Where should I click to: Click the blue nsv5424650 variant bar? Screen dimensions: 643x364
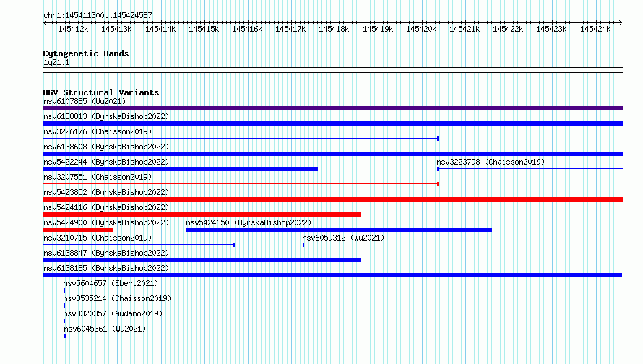coord(339,230)
